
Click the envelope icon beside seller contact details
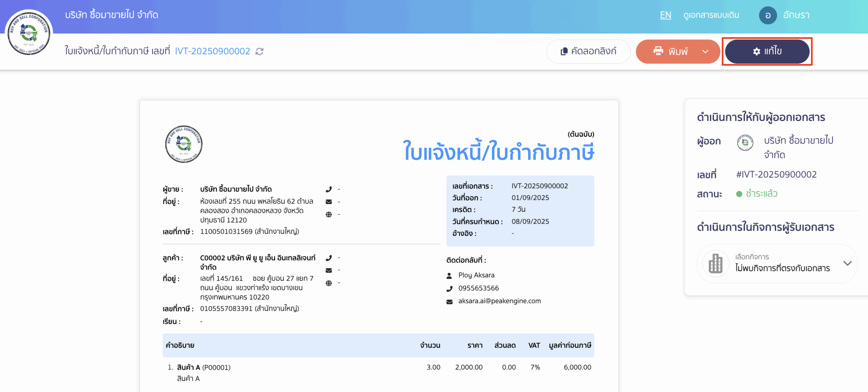tap(328, 201)
